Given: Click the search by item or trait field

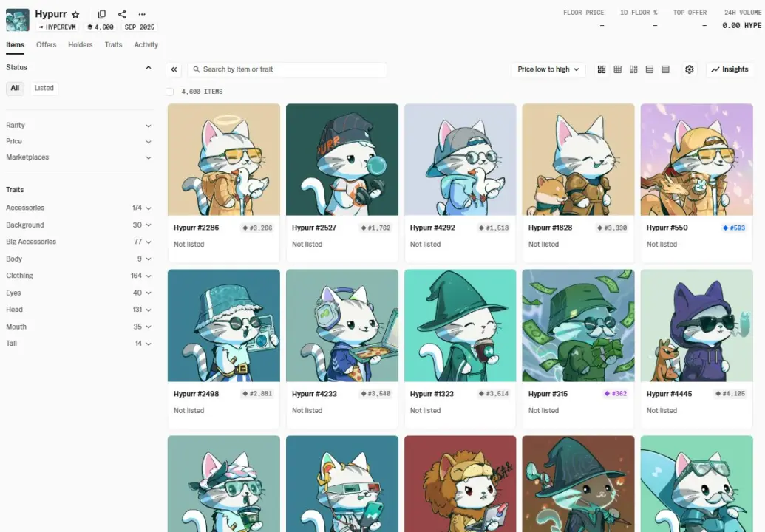Looking at the screenshot, I should (288, 69).
